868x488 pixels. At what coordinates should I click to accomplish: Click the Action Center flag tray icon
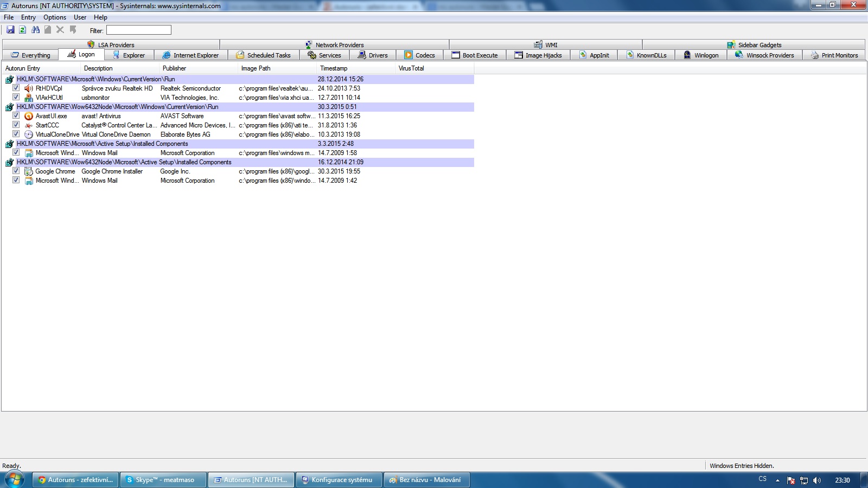[x=791, y=480]
